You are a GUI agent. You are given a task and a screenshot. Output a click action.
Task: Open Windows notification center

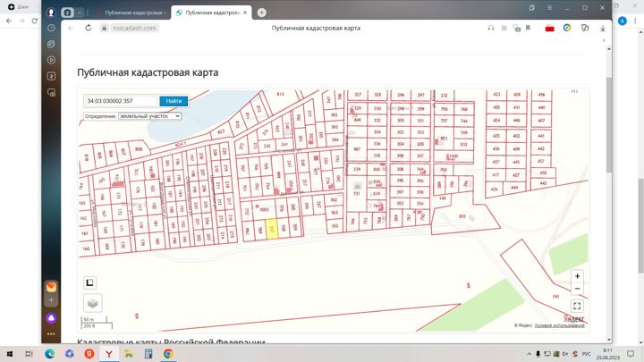(631, 354)
